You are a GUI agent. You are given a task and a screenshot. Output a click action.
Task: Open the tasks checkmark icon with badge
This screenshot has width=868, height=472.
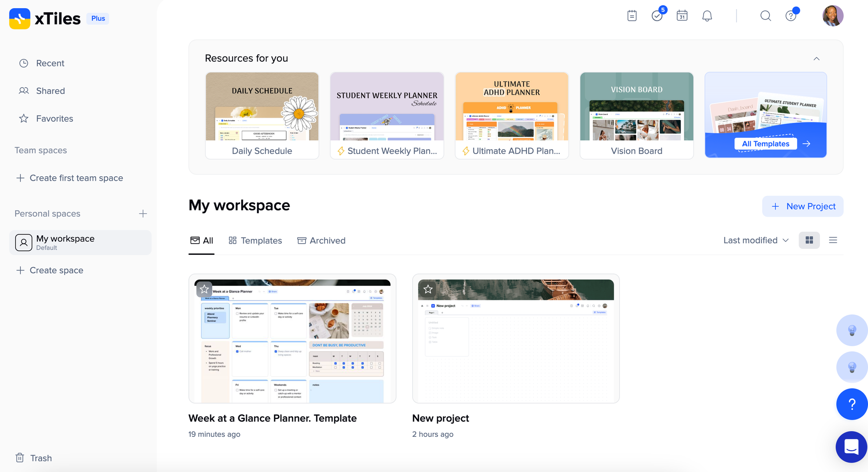[x=657, y=16]
